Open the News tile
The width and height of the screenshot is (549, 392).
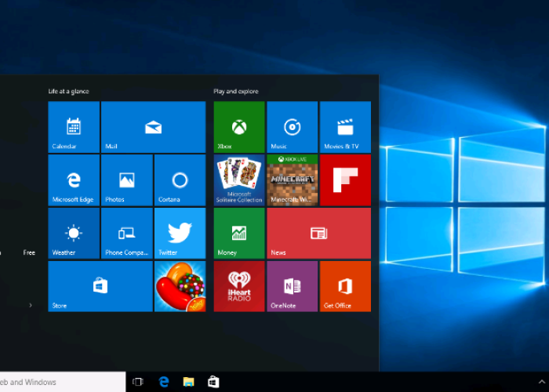319,234
